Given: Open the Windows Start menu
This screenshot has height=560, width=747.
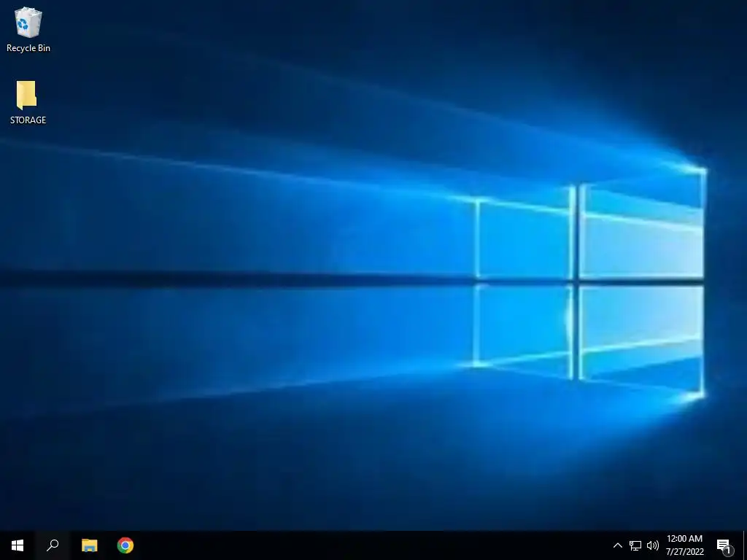Looking at the screenshot, I should [x=18, y=545].
